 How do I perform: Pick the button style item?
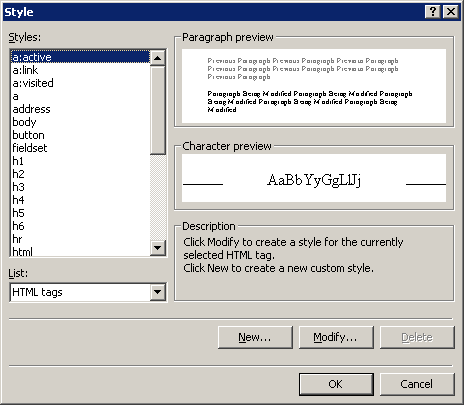coord(80,135)
